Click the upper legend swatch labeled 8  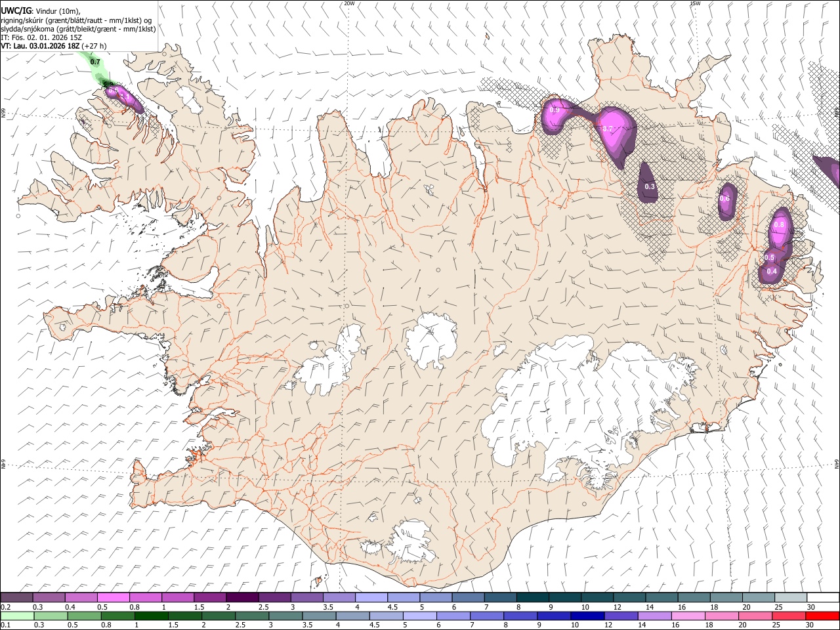click(x=532, y=597)
